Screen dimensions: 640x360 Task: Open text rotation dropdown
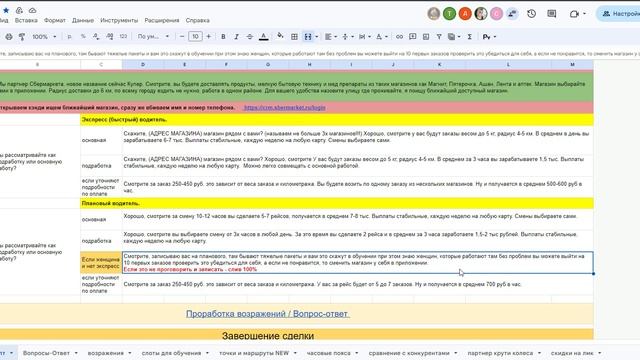381,37
